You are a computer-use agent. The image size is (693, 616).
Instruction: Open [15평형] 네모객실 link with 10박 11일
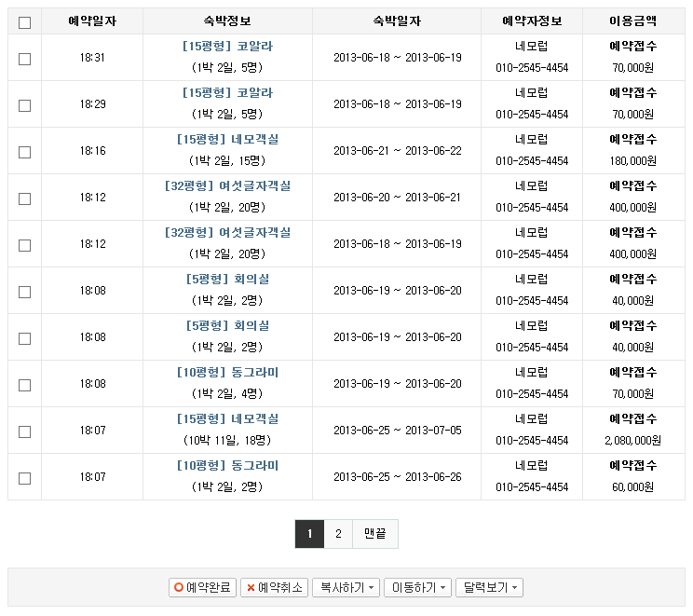pyautogui.click(x=227, y=419)
